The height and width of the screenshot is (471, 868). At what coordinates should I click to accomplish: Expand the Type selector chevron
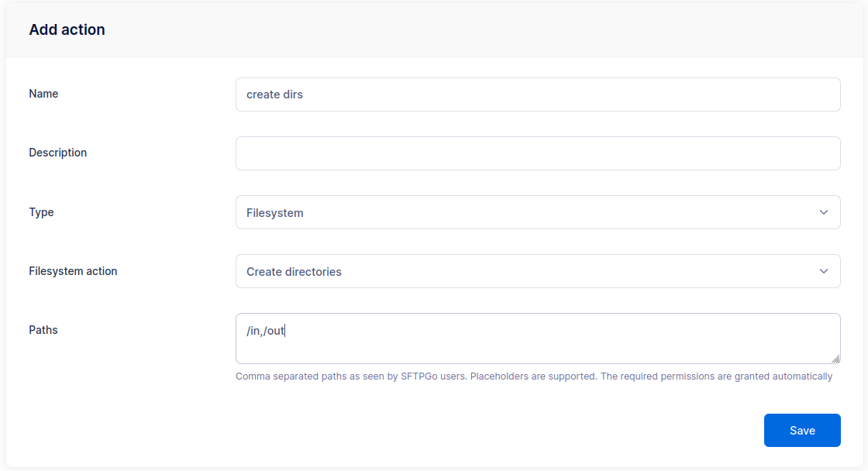(x=824, y=212)
